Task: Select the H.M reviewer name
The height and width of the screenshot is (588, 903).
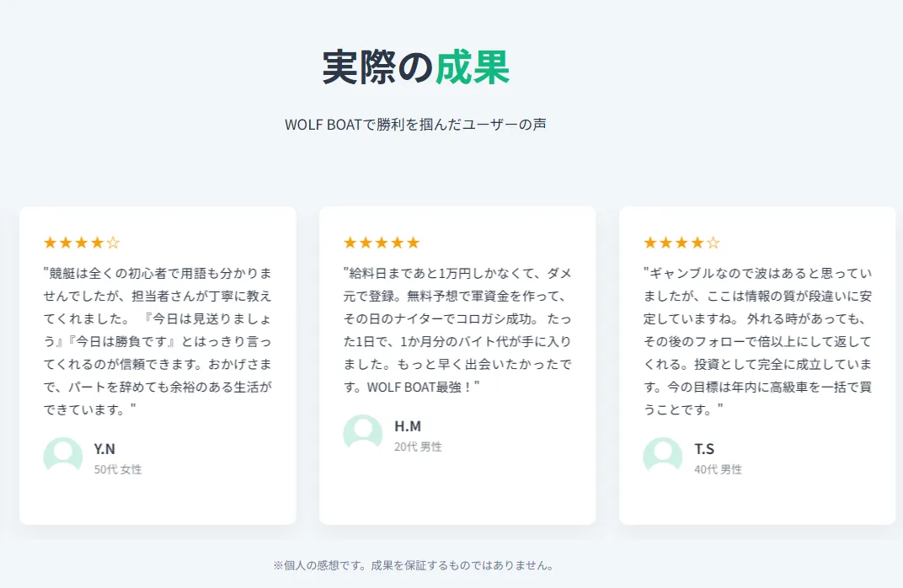Action: [408, 425]
